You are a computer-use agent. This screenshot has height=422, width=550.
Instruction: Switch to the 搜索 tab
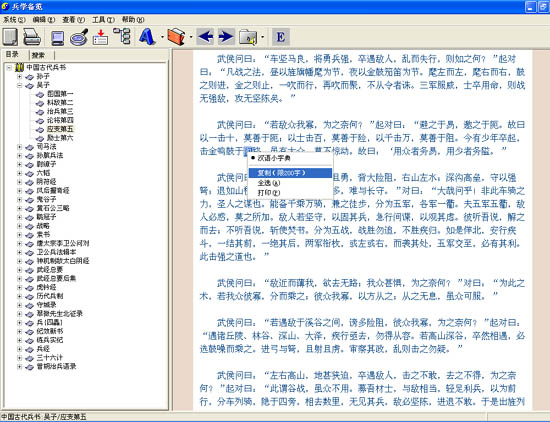click(x=38, y=55)
